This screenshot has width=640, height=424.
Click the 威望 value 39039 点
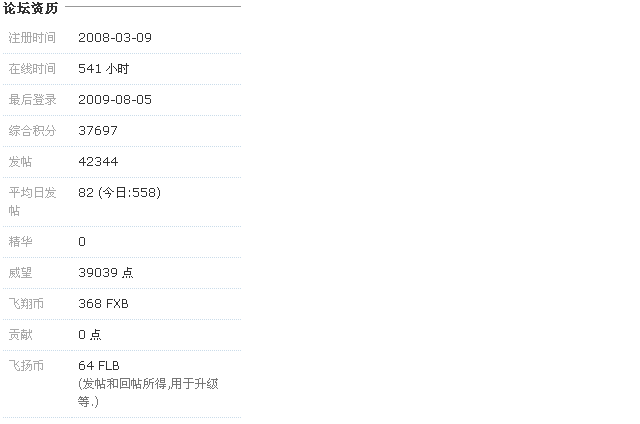106,273
